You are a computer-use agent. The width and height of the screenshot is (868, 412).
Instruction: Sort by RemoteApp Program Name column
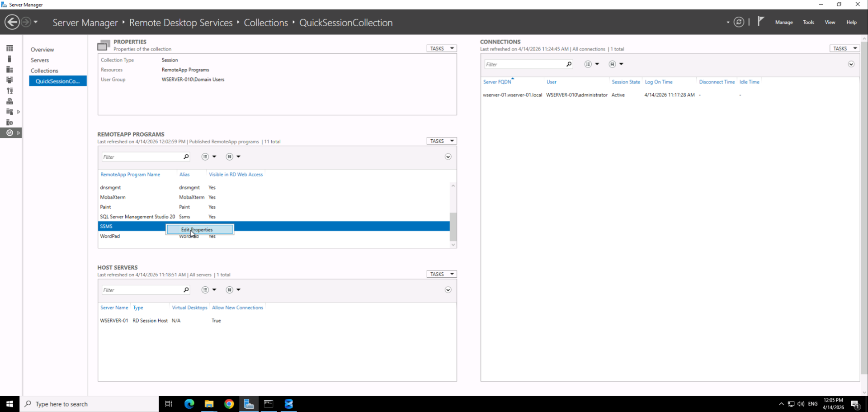coord(130,175)
